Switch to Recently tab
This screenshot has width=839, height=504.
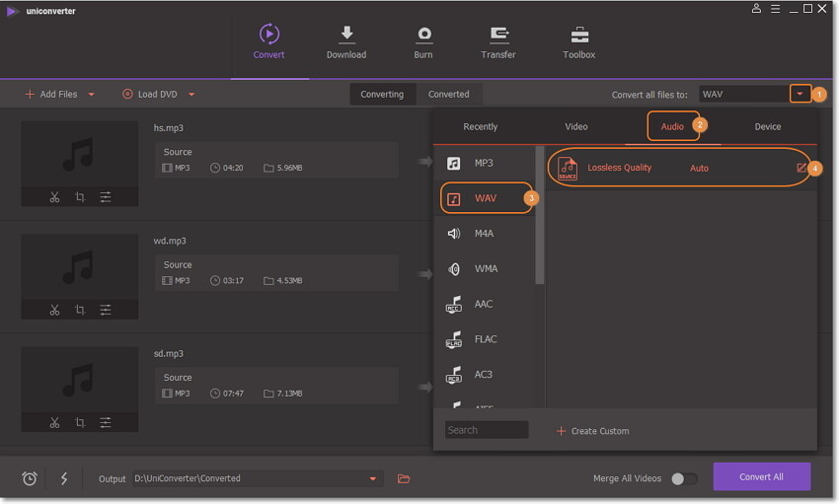480,126
